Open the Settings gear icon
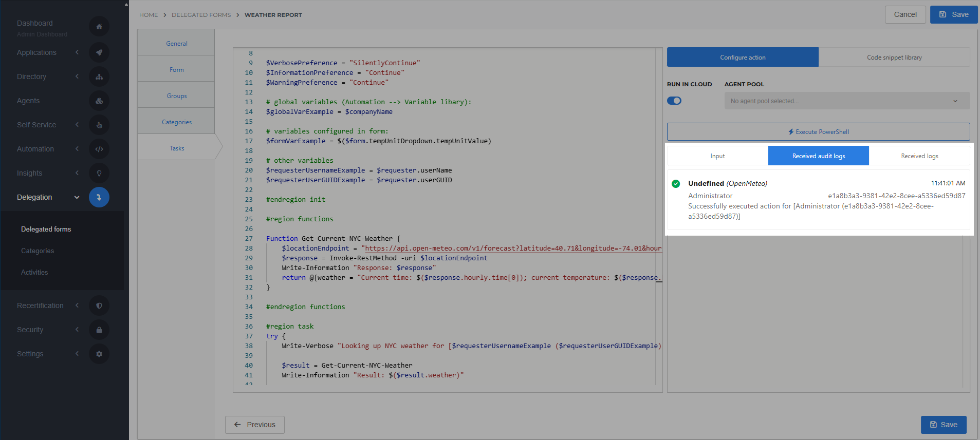This screenshot has height=440, width=980. 99,354
